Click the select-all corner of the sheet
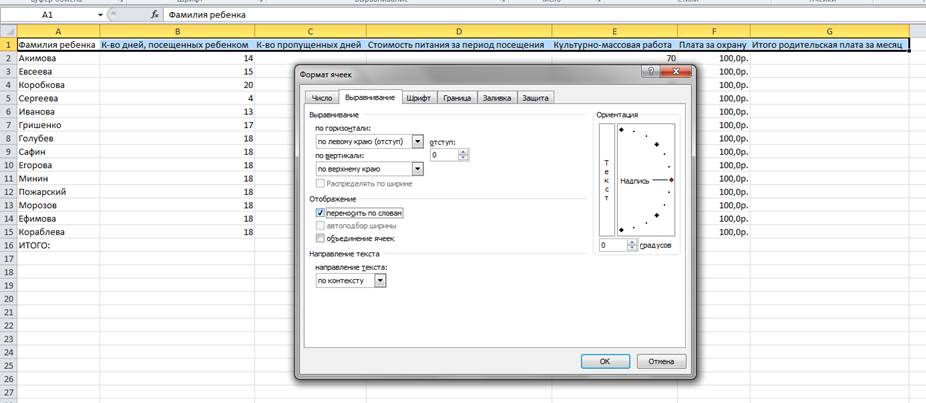 tap(8, 31)
